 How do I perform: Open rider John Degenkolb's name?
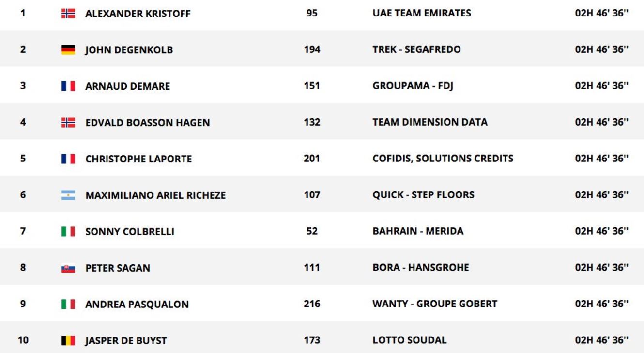tap(129, 50)
